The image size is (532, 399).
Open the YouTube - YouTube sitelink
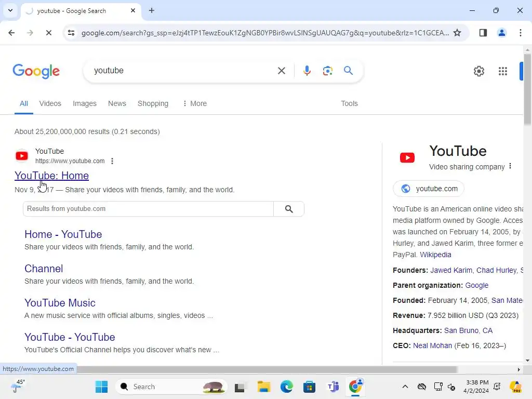[70, 337]
